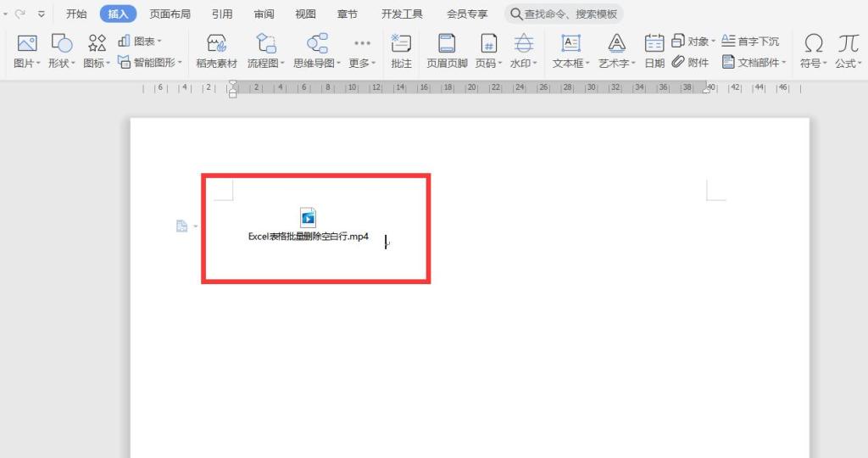Screen dimensions: 868x458
Task: Click the 思维导图 mind map icon
Action: [x=317, y=44]
